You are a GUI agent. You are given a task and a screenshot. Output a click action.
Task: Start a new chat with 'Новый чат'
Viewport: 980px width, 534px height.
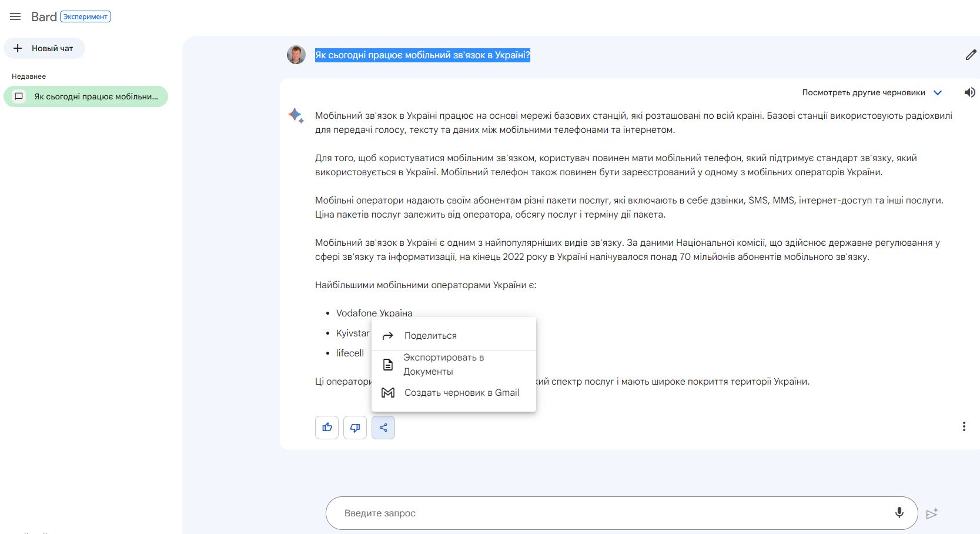[45, 48]
